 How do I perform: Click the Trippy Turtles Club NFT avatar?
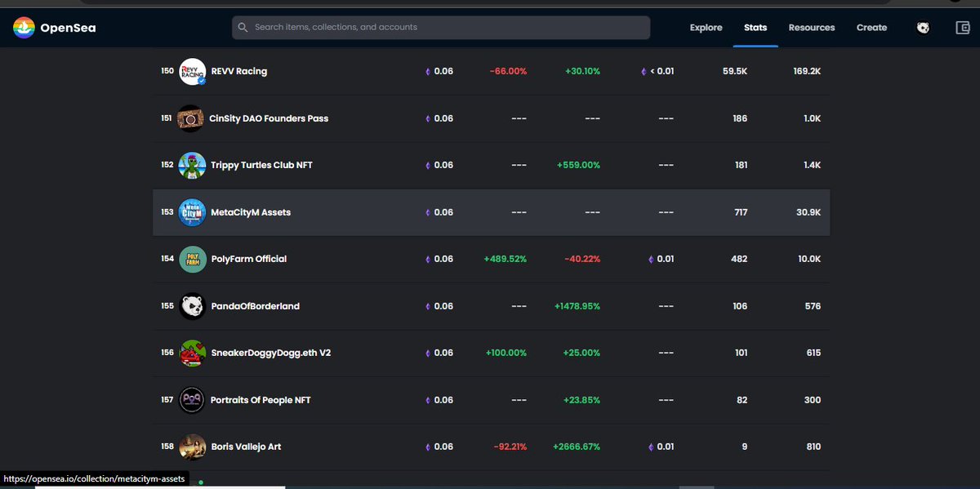click(x=192, y=166)
